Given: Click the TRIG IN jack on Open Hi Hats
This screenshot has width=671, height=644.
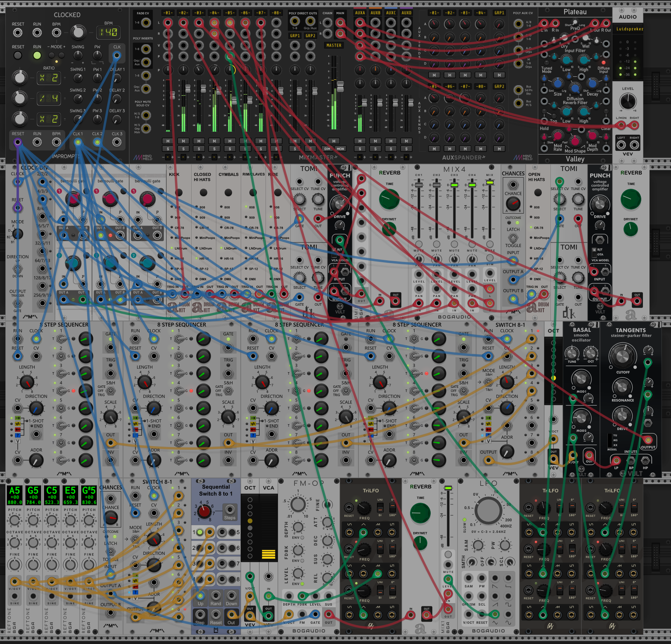Looking at the screenshot, I should 532,295.
